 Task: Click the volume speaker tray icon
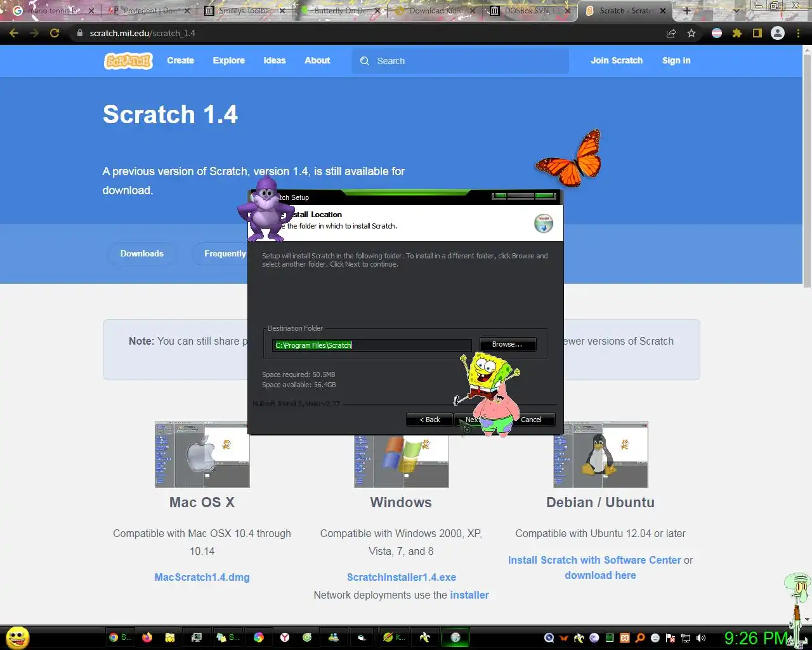click(x=701, y=638)
